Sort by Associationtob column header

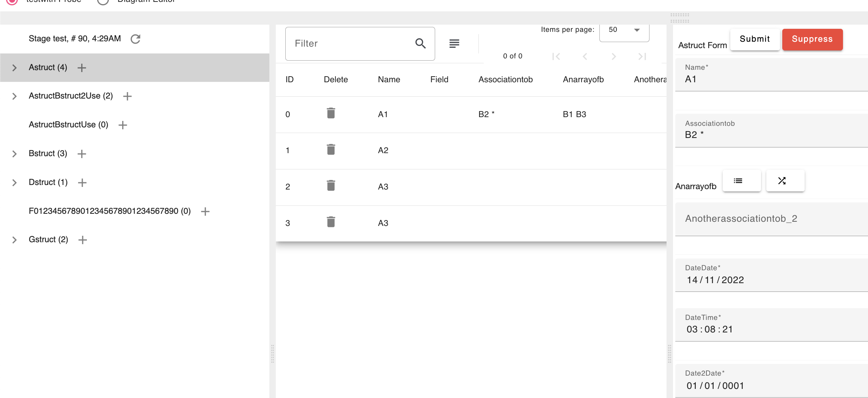(x=505, y=80)
